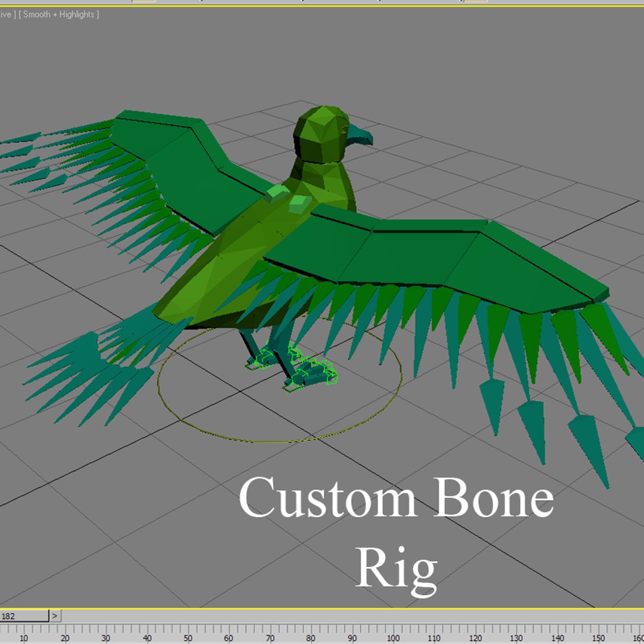Screen dimensions: 644x644
Task: Click frame 80 on the timeline ruler
Action: coord(311,638)
